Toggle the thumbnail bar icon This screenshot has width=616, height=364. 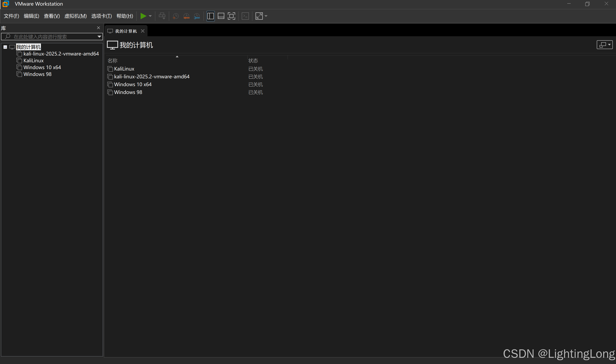[221, 16]
